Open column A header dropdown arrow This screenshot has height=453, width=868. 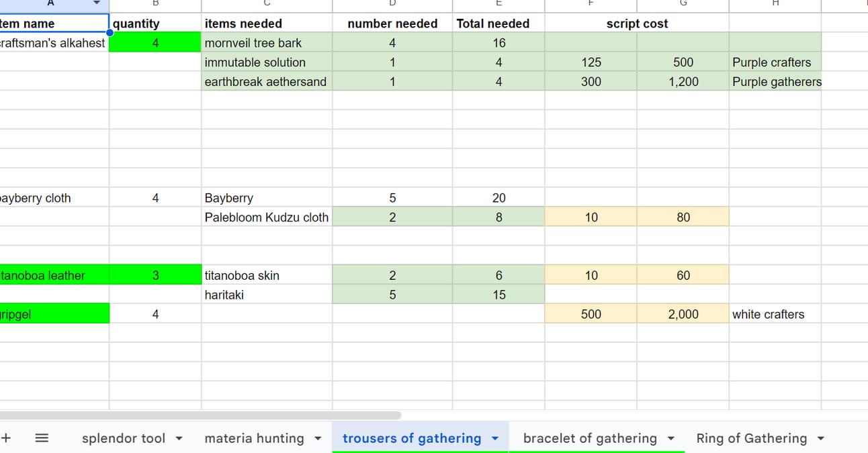point(96,3)
